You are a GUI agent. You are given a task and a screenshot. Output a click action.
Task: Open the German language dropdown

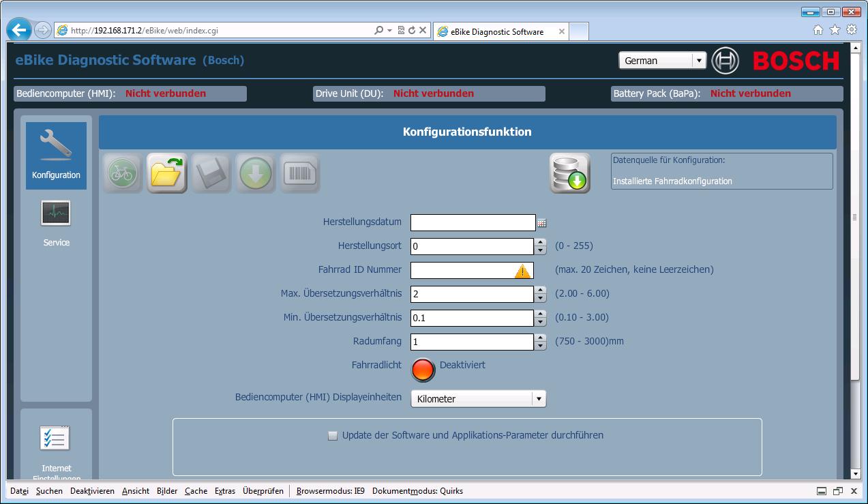(663, 60)
